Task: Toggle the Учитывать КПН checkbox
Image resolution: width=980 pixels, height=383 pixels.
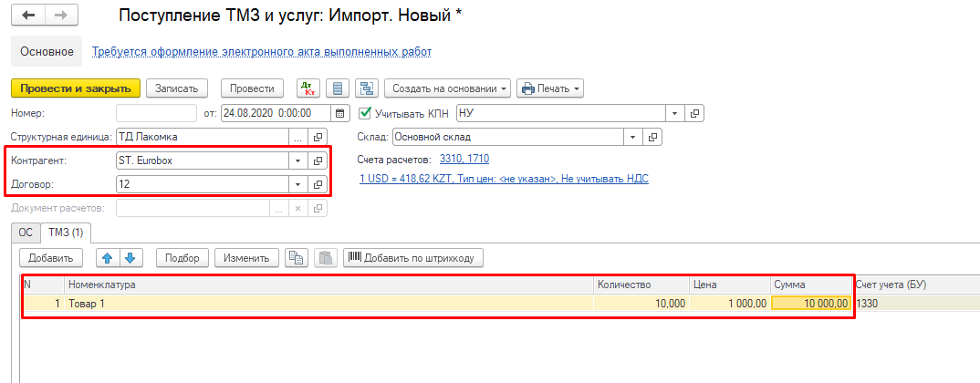Action: pyautogui.click(x=364, y=114)
